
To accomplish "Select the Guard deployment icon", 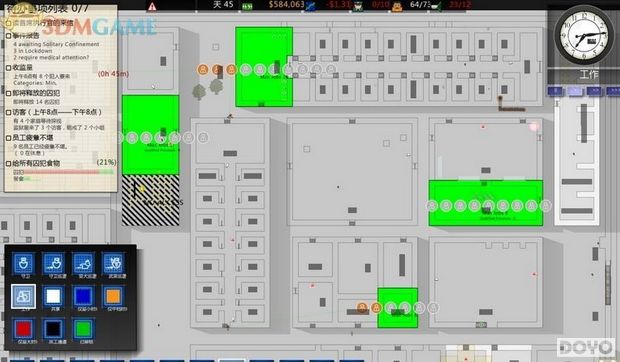I will [24, 264].
